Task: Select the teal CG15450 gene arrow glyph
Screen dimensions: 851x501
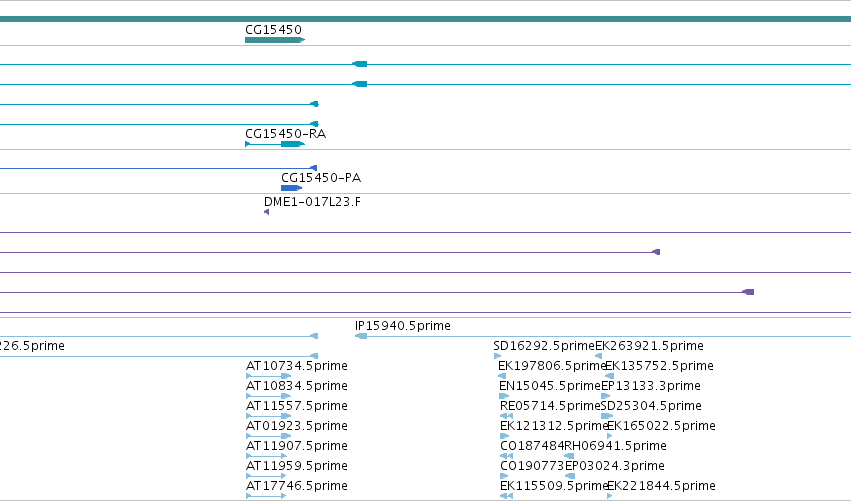Action: pyautogui.click(x=275, y=40)
